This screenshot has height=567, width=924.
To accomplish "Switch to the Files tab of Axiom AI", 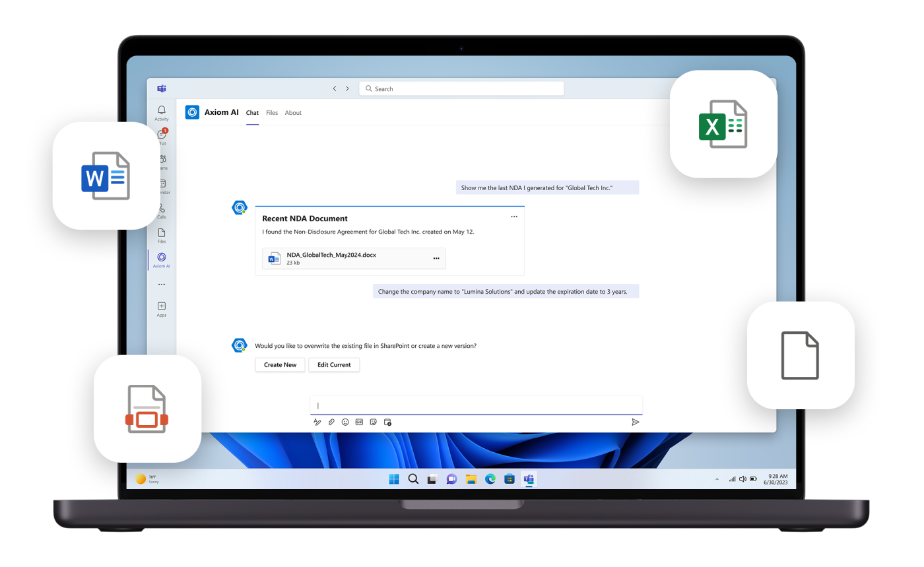I will pyautogui.click(x=272, y=113).
